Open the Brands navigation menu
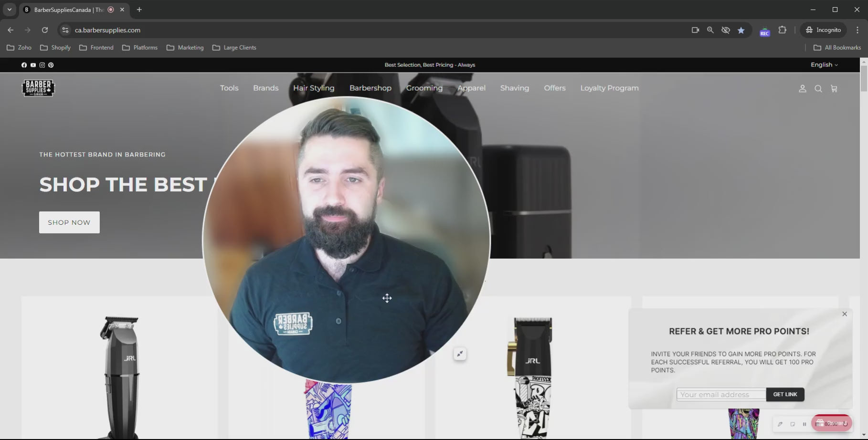This screenshot has width=868, height=440. [x=266, y=88]
